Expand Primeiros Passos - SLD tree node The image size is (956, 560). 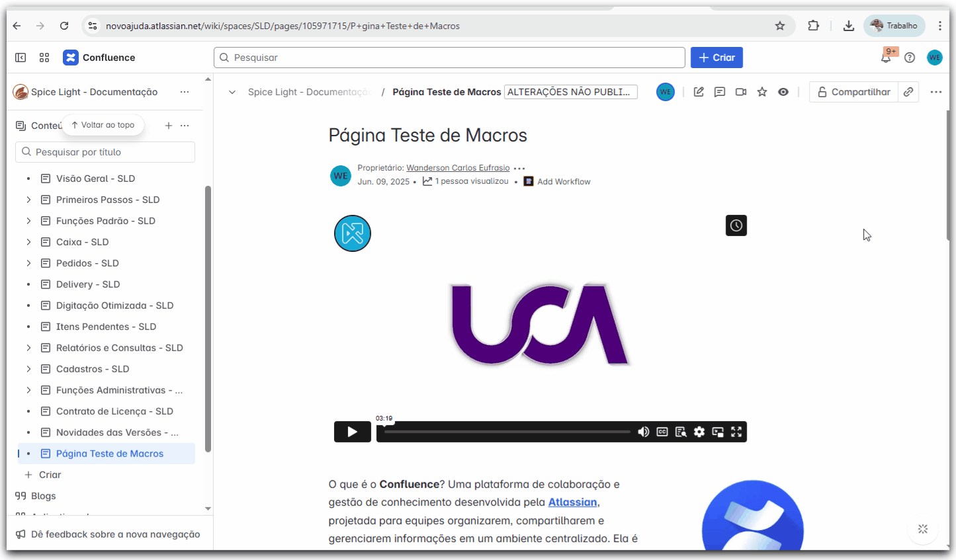click(28, 200)
